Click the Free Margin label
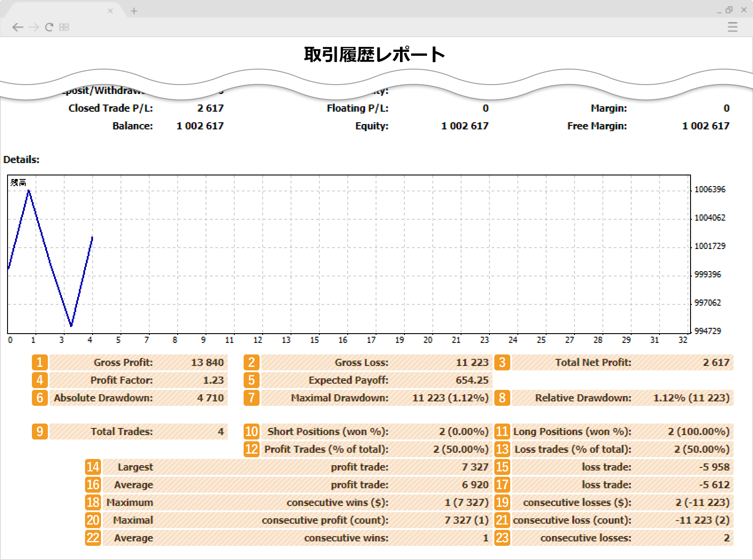Viewport: 753px width, 560px height. [x=597, y=126]
